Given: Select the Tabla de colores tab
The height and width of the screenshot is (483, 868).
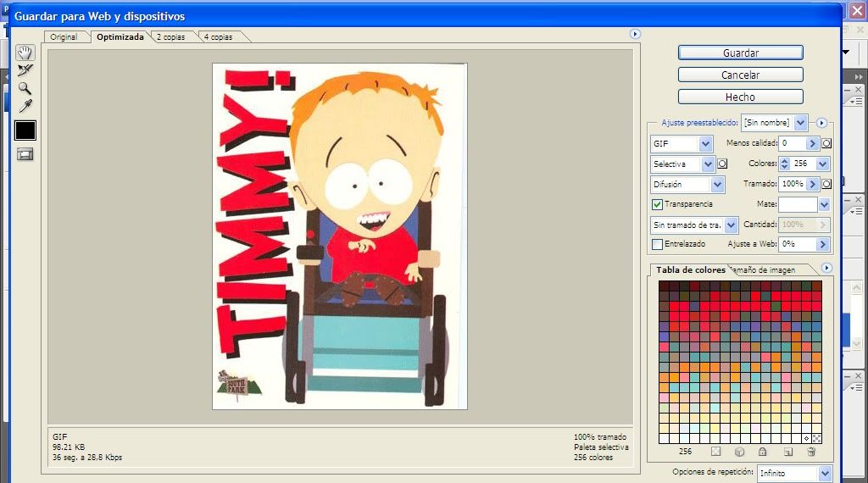Looking at the screenshot, I should 690,270.
